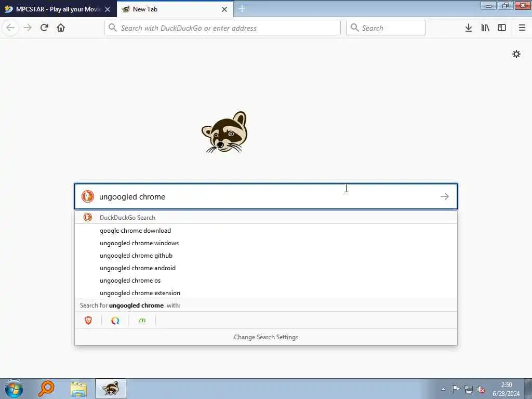This screenshot has height=399, width=532.
Task: Close the MPCSTAR tab
Action: click(108, 9)
